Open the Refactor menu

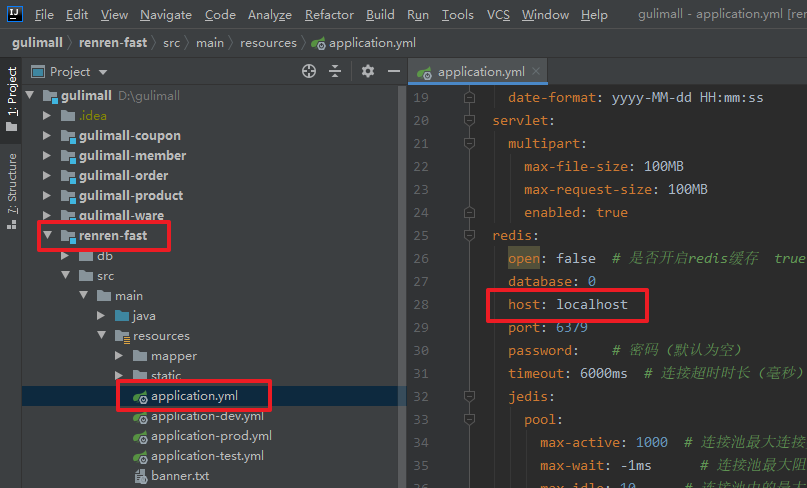[x=329, y=15]
